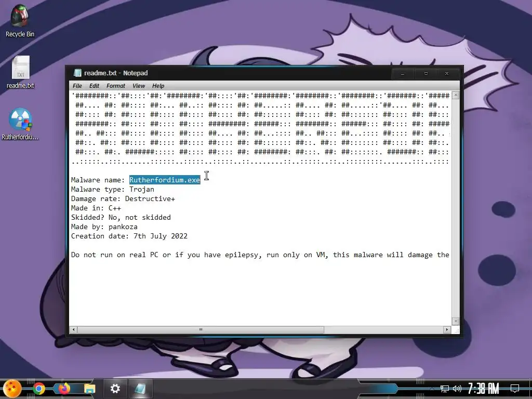Click the line 'Damage rate: Destructive+'
Image resolution: width=532 pixels, height=399 pixels.
click(x=123, y=199)
